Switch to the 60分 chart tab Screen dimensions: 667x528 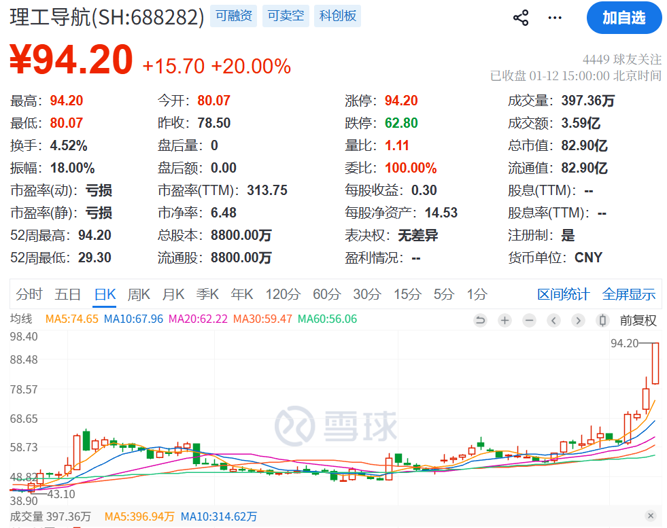coord(326,294)
